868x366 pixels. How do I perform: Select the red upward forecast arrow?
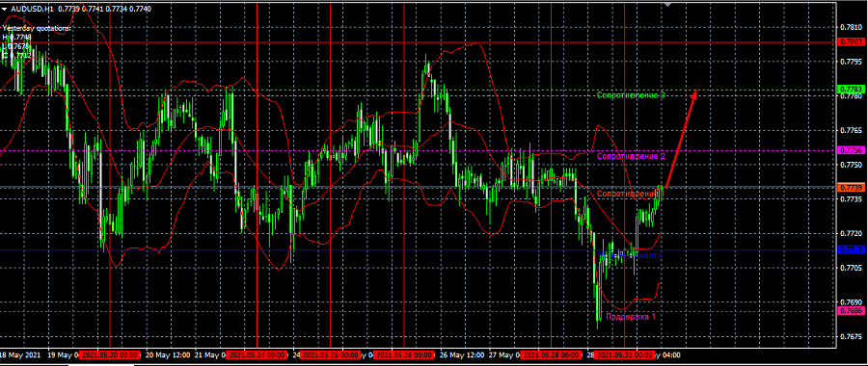(680, 140)
